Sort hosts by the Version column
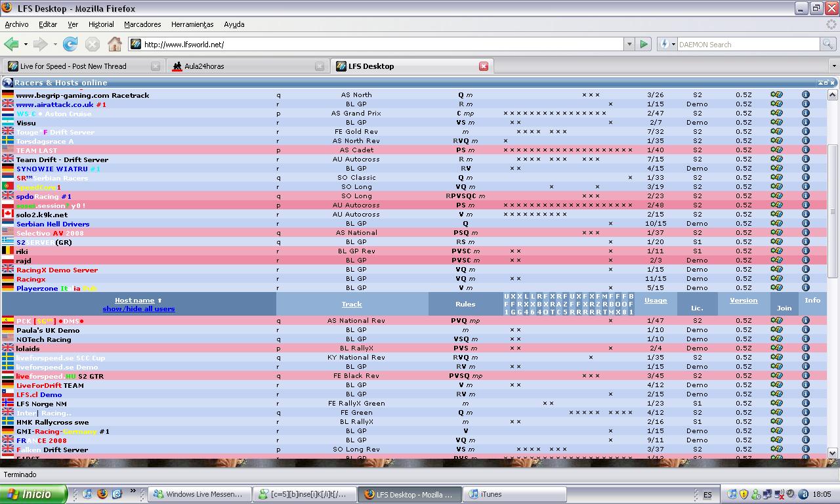Viewport: 840px width, 504px height. click(744, 301)
